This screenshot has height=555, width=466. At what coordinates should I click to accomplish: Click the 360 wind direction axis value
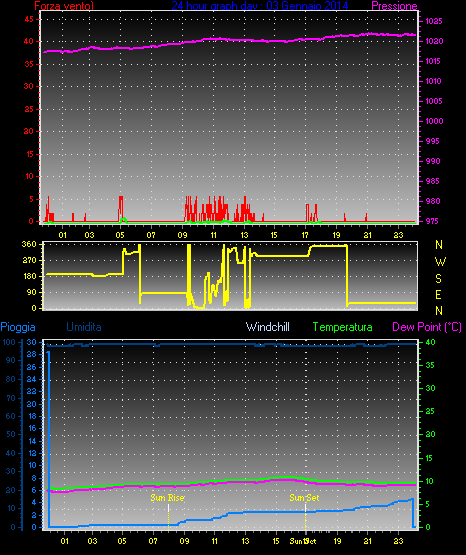pos(29,244)
